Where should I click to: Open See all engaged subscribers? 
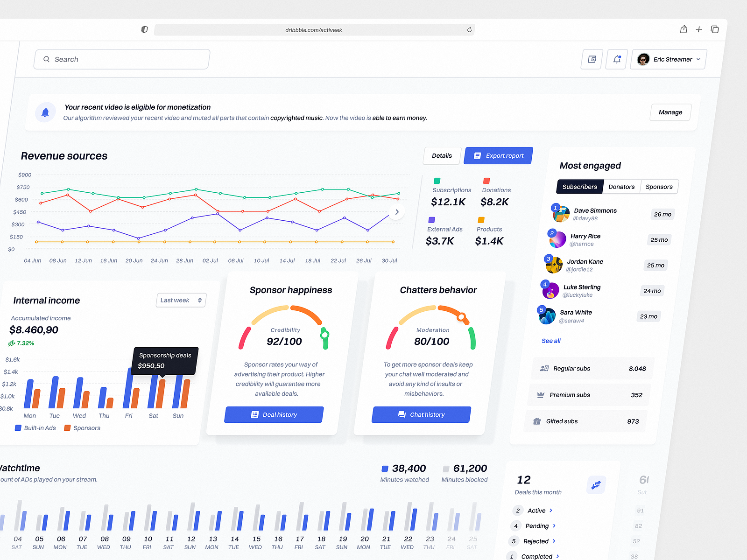pos(550,341)
